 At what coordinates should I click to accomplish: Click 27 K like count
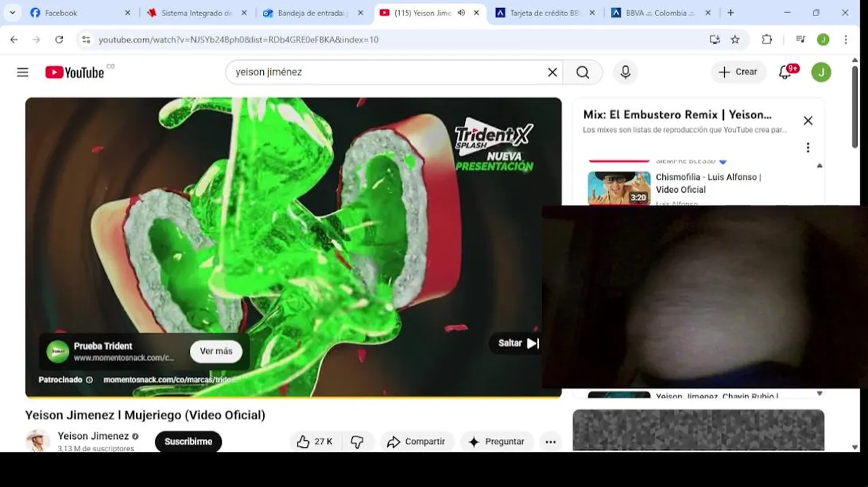tap(323, 442)
